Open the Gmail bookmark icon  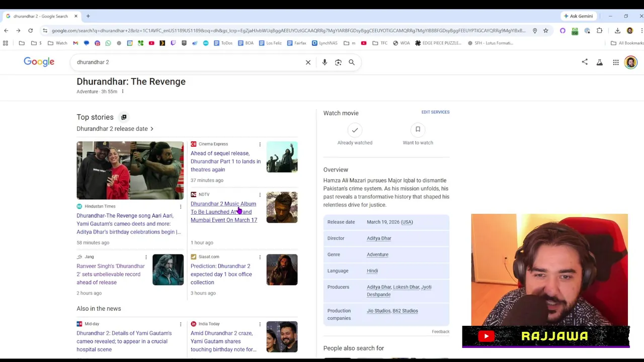(x=75, y=43)
